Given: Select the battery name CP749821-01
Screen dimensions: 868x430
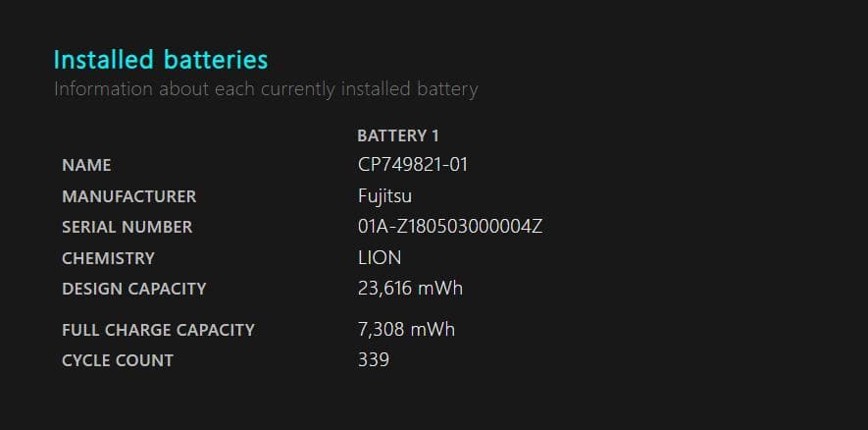Looking at the screenshot, I should coord(413,165).
